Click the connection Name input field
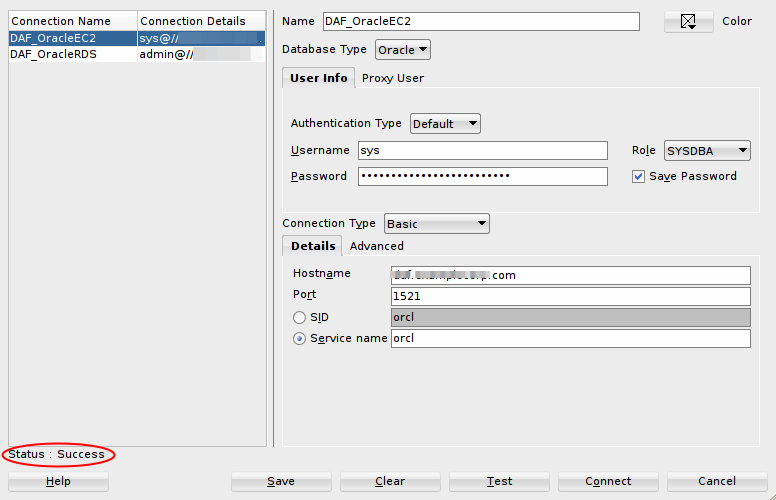This screenshot has height=500, width=776. tap(481, 21)
